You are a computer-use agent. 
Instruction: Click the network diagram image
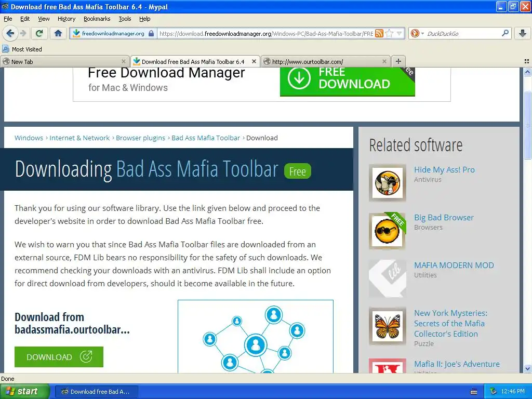click(256, 337)
